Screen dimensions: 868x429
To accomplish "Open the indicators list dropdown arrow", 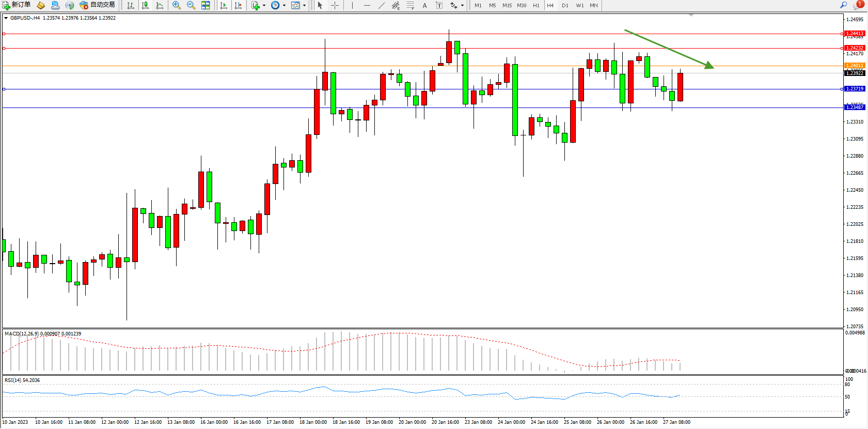I will (264, 6).
